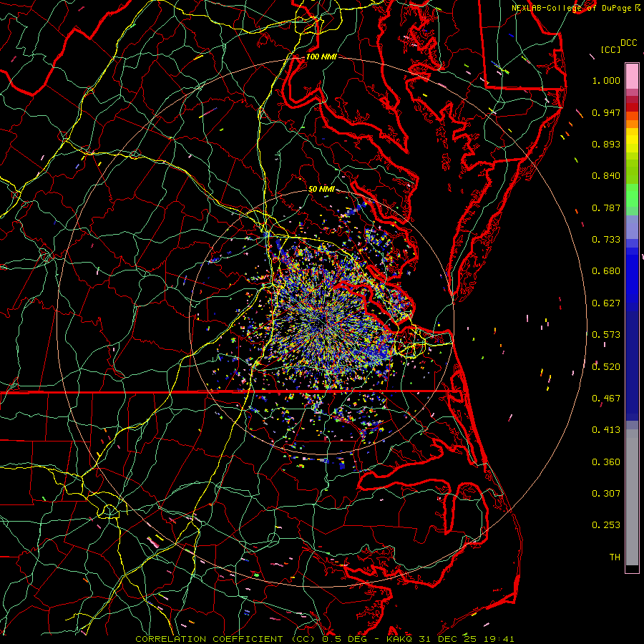Click the gray segment of the color bar

tap(632, 497)
